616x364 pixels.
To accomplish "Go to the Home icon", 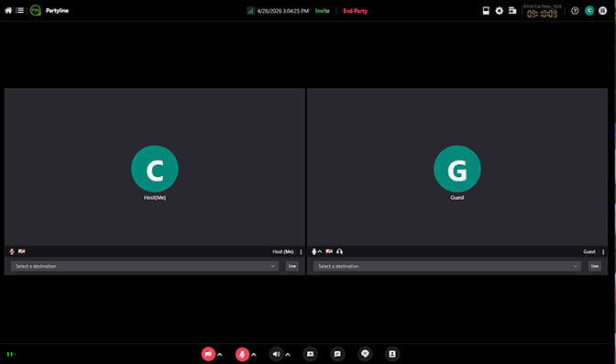I will 8,11.
